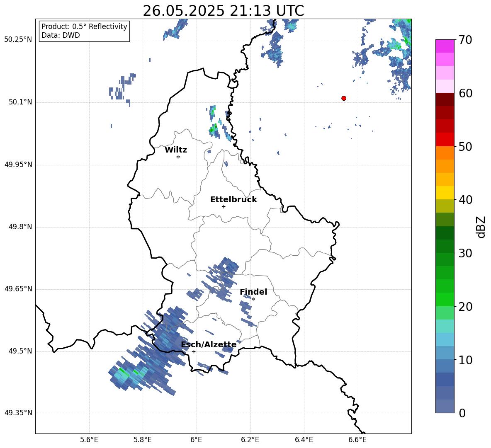491x448 pixels.
Task: Click the 50 tick on the colorbar
Action: [465, 147]
